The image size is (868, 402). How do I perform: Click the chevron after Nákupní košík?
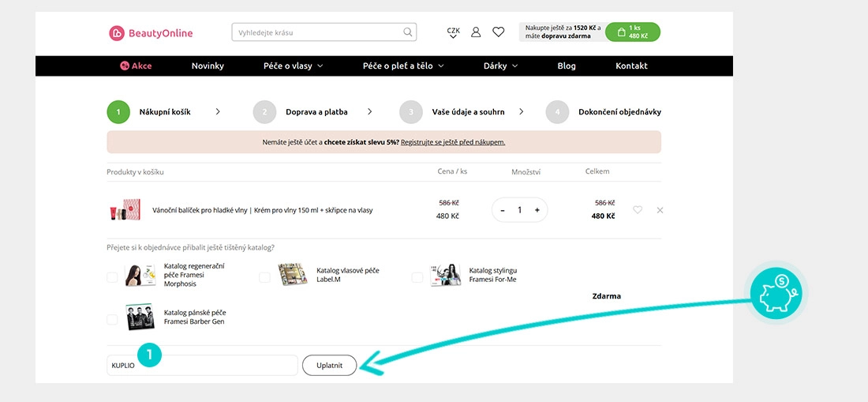tap(218, 111)
